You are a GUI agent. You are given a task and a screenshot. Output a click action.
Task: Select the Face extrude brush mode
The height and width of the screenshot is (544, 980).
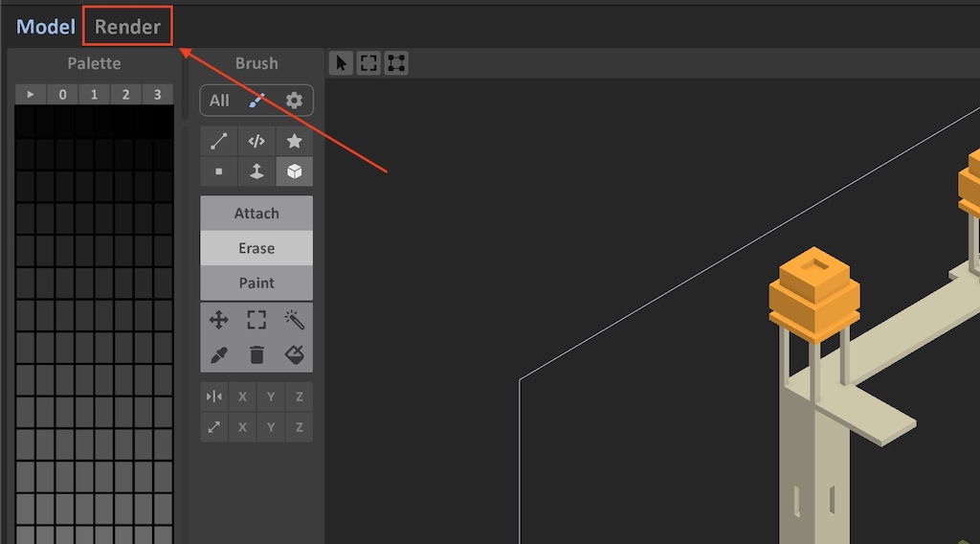[x=256, y=171]
